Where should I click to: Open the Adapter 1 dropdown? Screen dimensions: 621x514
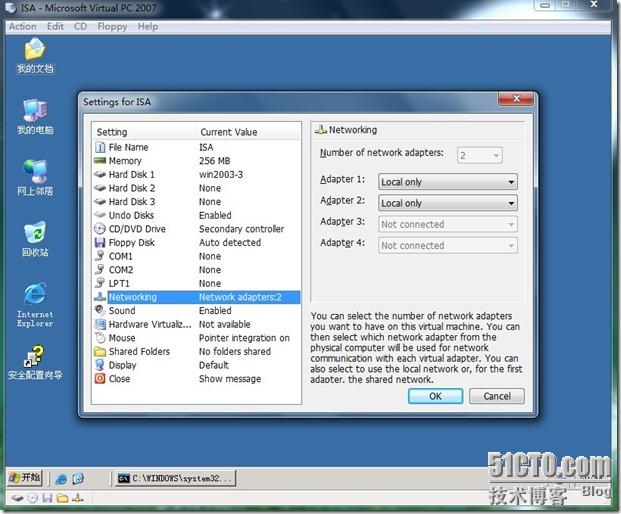click(448, 182)
